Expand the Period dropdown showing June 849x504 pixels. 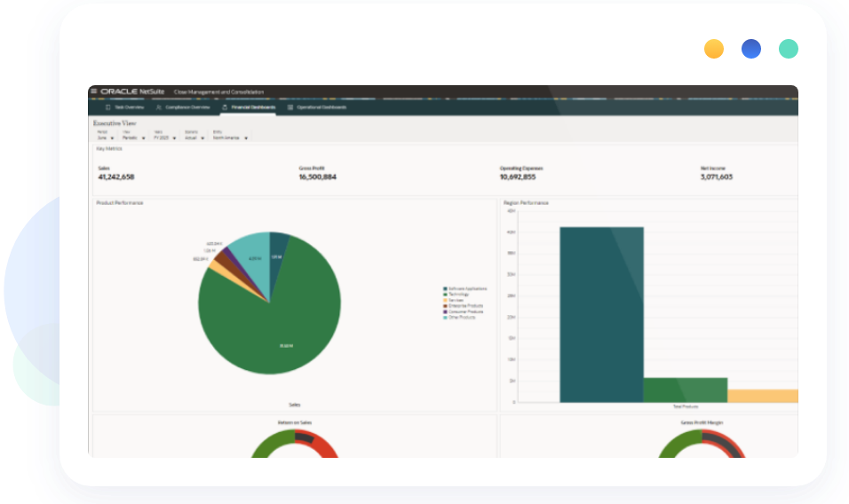pyautogui.click(x=106, y=138)
